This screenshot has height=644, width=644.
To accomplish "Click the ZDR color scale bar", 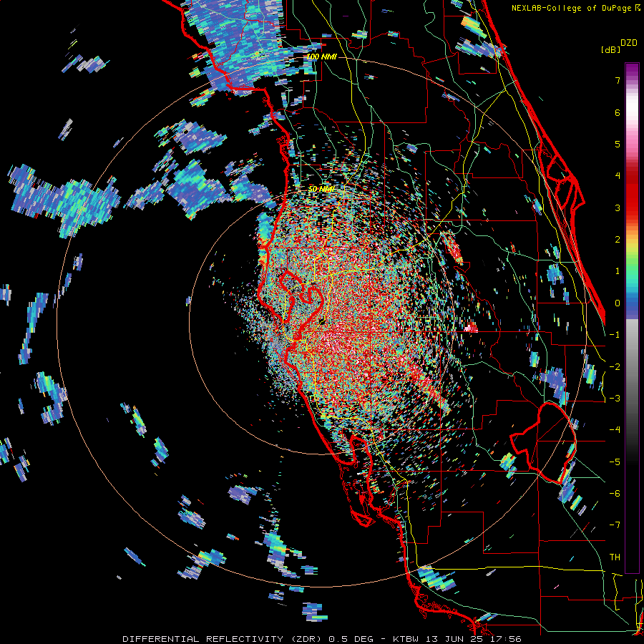I will 632,318.
